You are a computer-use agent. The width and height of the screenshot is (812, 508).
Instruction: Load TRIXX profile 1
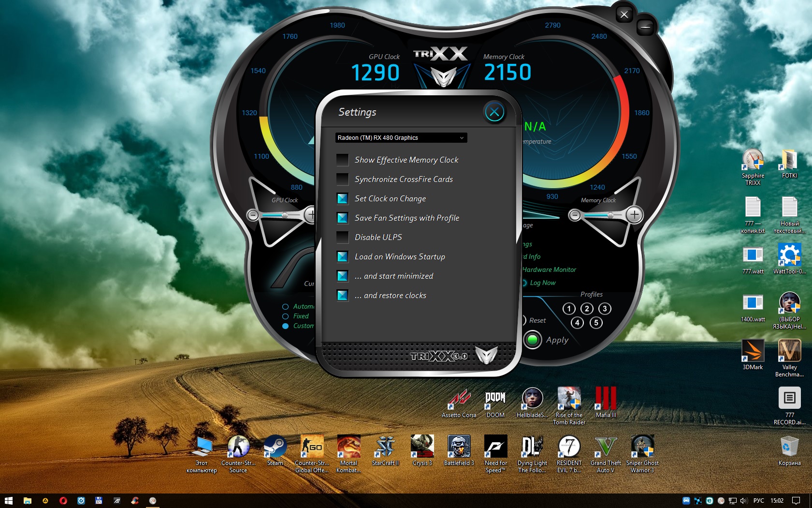click(569, 309)
